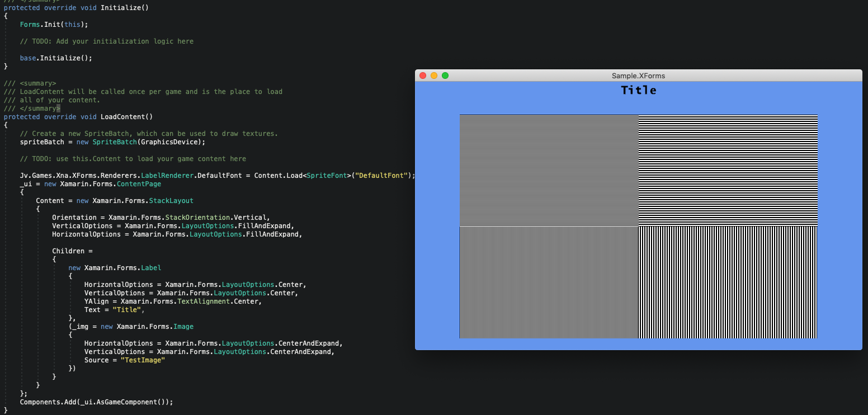Click the "base.Initialize();" call
The height and width of the screenshot is (415, 868).
tap(56, 58)
